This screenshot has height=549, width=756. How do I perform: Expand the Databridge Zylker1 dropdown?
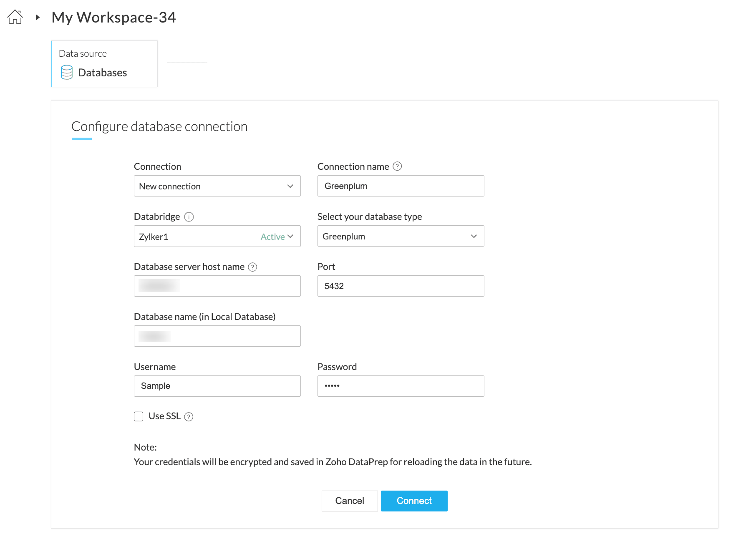tap(217, 237)
